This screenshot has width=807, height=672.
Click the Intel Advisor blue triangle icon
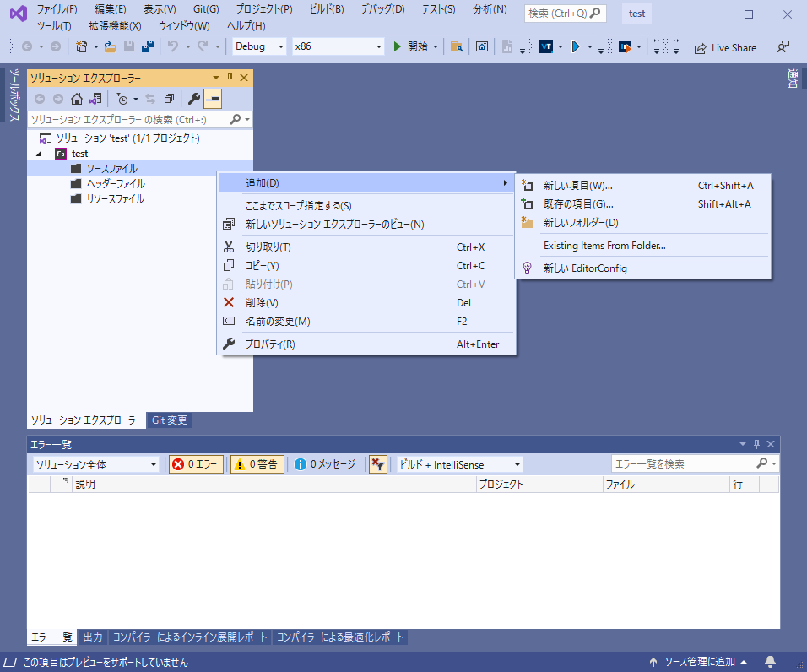(576, 46)
